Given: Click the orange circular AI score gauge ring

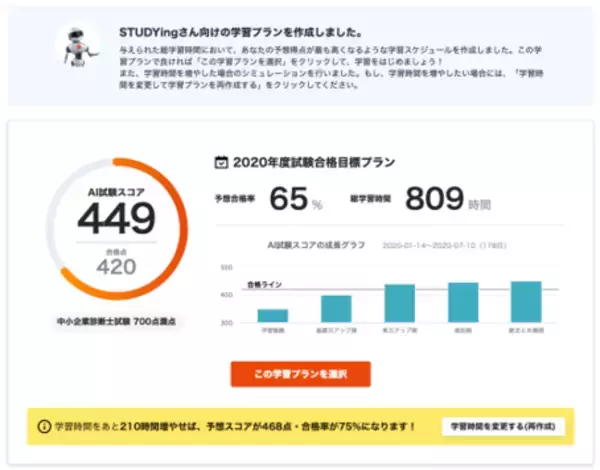Looking at the screenshot, I should 117,228.
